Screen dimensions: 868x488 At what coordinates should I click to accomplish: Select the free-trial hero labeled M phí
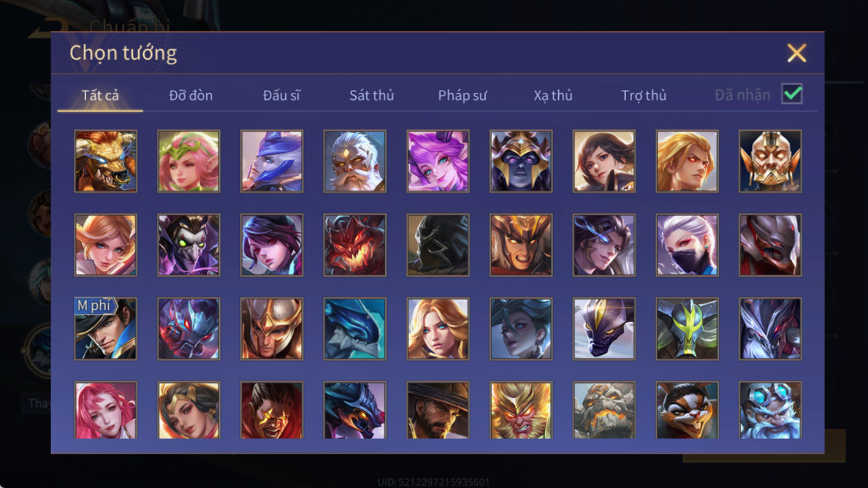(x=106, y=329)
